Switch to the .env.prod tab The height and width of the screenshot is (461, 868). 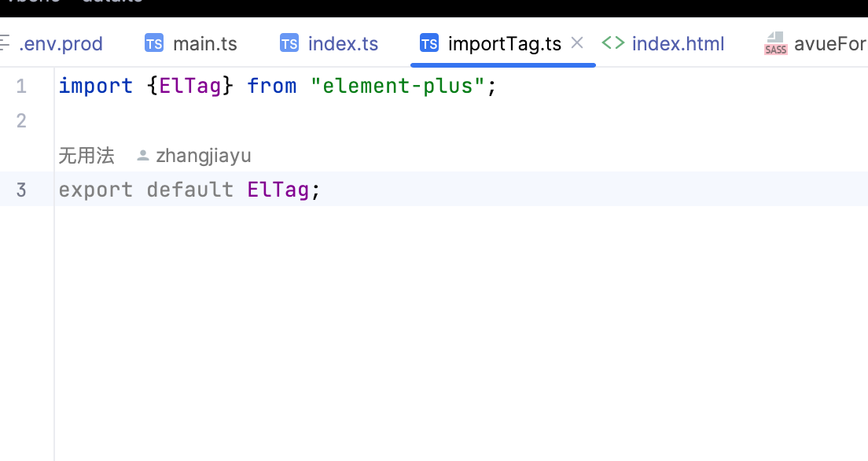pyautogui.click(x=60, y=44)
